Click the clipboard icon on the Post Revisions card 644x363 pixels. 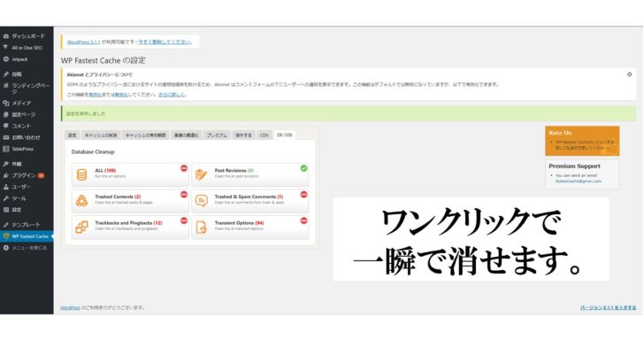(x=202, y=174)
